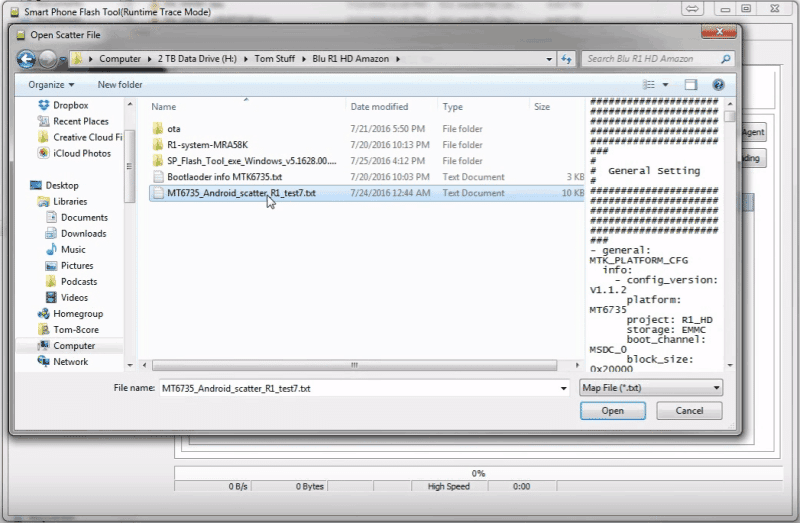Click the Music library icon
800x523 pixels.
[52, 250]
